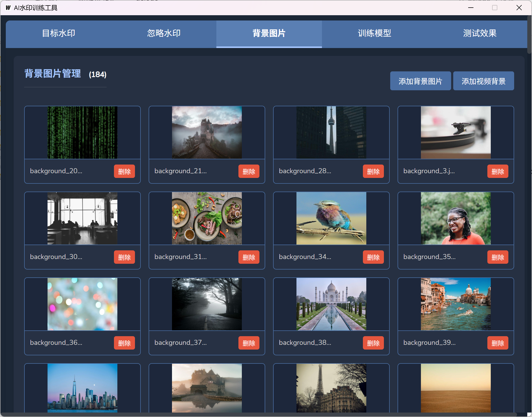Click the background_34... filename
This screenshot has height=417, width=532.
tap(305, 257)
